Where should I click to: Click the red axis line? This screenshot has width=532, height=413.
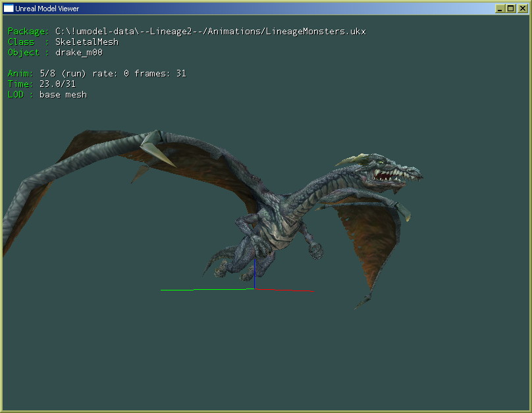(x=284, y=290)
